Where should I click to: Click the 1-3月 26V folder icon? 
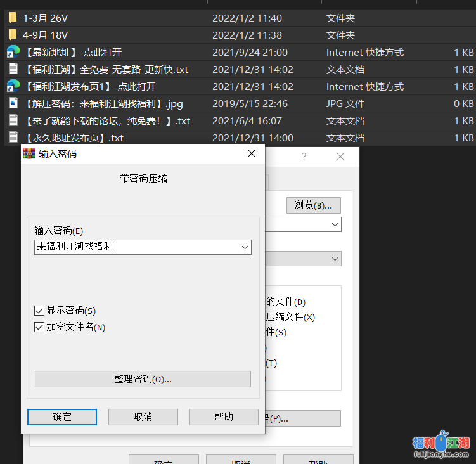[x=13, y=18]
